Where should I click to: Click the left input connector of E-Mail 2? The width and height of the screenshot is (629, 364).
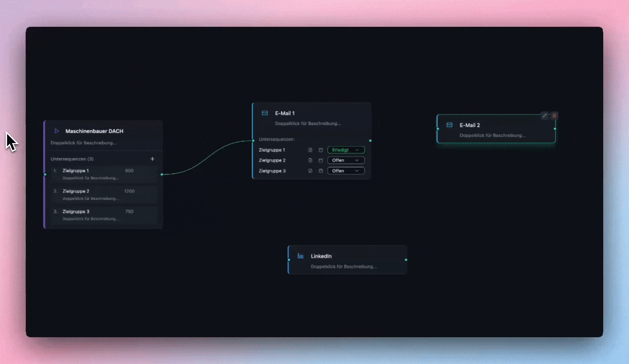pyautogui.click(x=438, y=129)
